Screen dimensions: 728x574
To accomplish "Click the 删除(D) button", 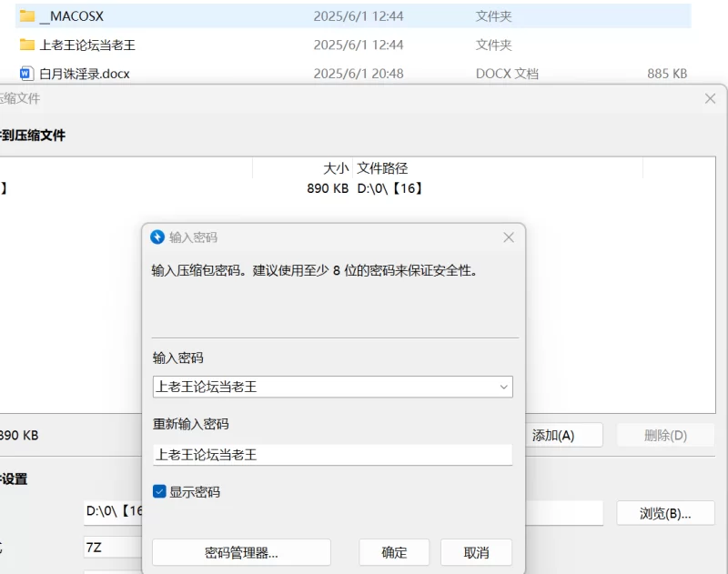I will click(665, 435).
